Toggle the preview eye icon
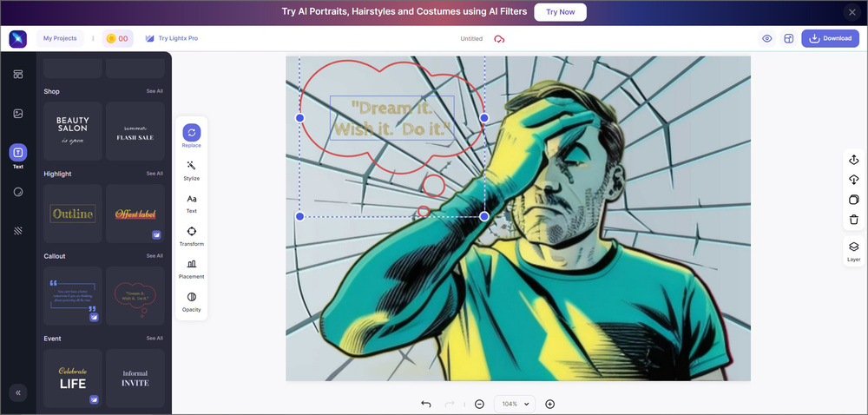868x415 pixels. (767, 38)
